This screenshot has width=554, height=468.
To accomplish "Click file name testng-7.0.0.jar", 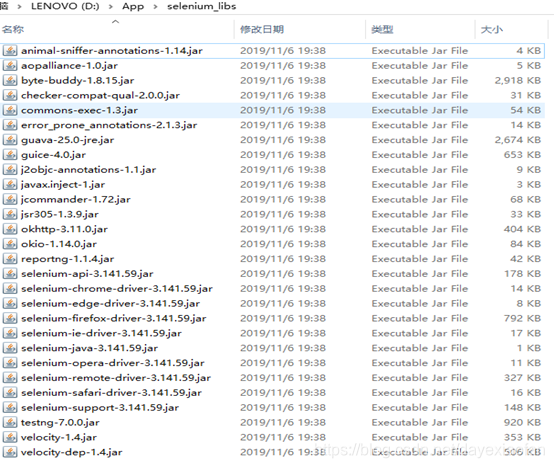I will coord(60,422).
